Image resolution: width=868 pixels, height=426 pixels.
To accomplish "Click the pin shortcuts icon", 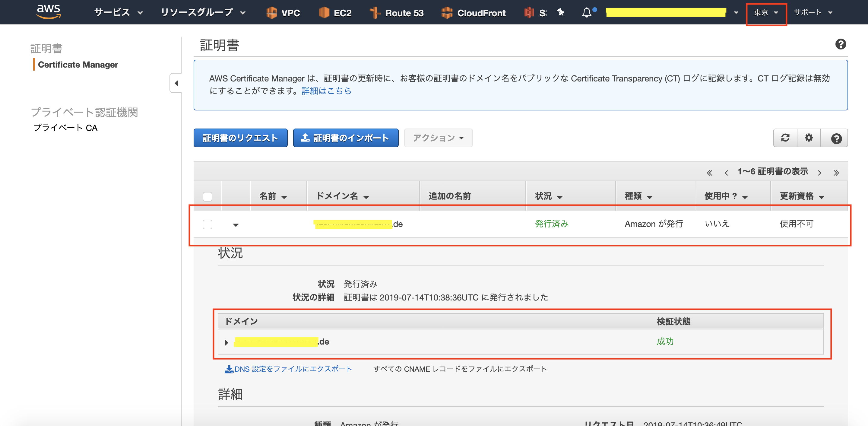I will coord(561,12).
